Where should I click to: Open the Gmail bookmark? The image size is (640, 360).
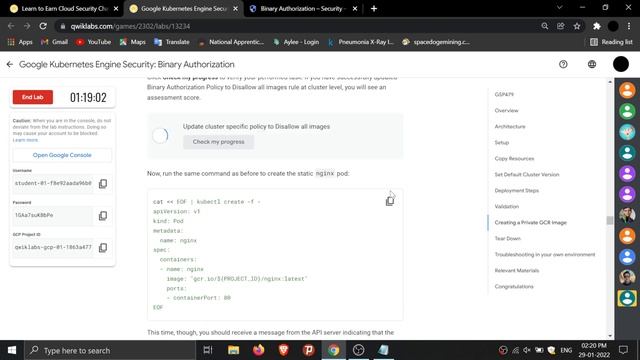click(54, 42)
